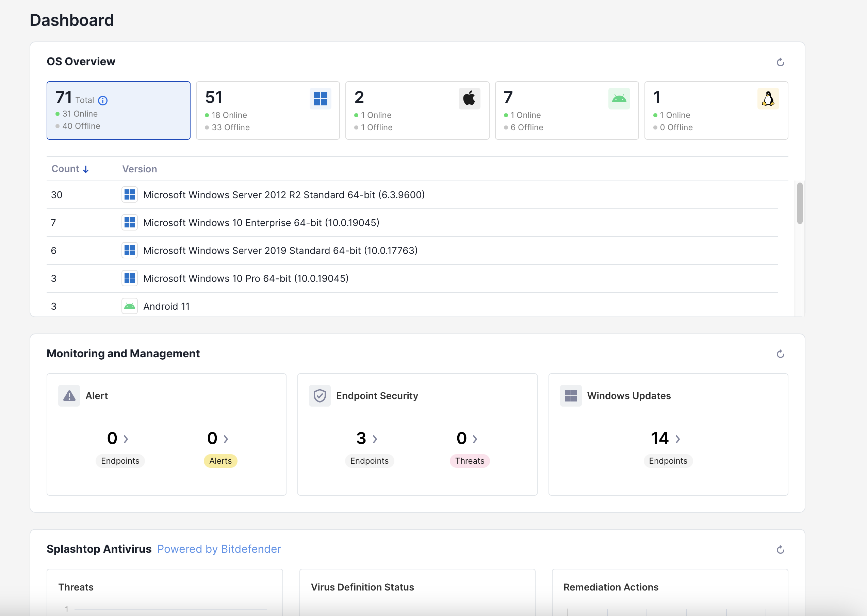This screenshot has width=867, height=616.
Task: Click the info icon next to 71 Total
Action: pyautogui.click(x=102, y=101)
